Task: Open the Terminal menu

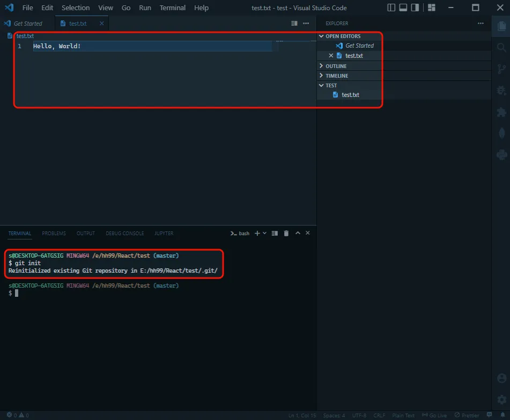Action: click(172, 8)
